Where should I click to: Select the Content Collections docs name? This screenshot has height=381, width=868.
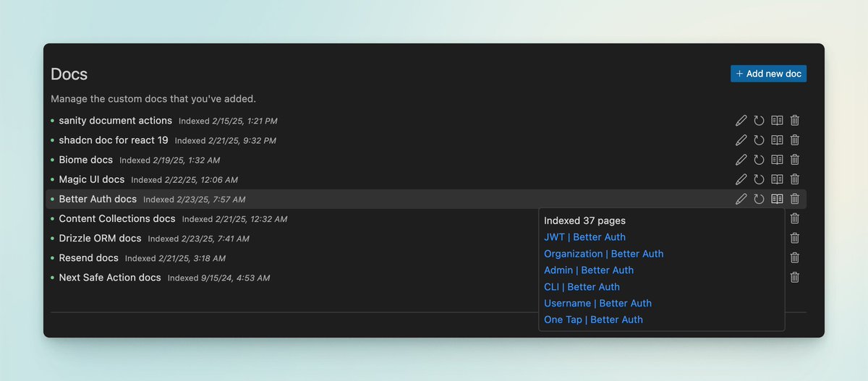[x=117, y=218]
